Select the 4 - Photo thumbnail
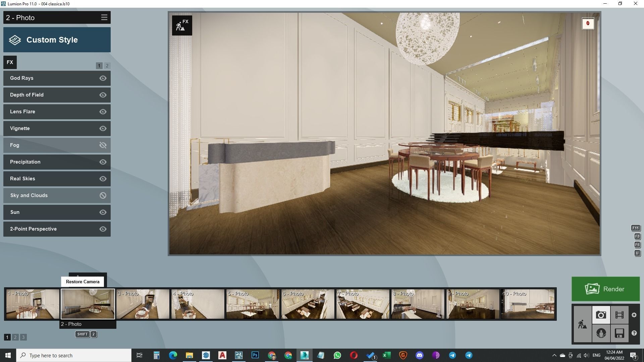The image size is (644, 362). pyautogui.click(x=198, y=304)
